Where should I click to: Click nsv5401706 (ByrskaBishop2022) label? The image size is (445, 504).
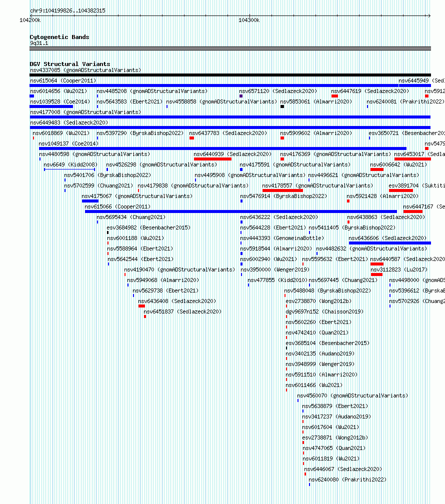(x=107, y=175)
